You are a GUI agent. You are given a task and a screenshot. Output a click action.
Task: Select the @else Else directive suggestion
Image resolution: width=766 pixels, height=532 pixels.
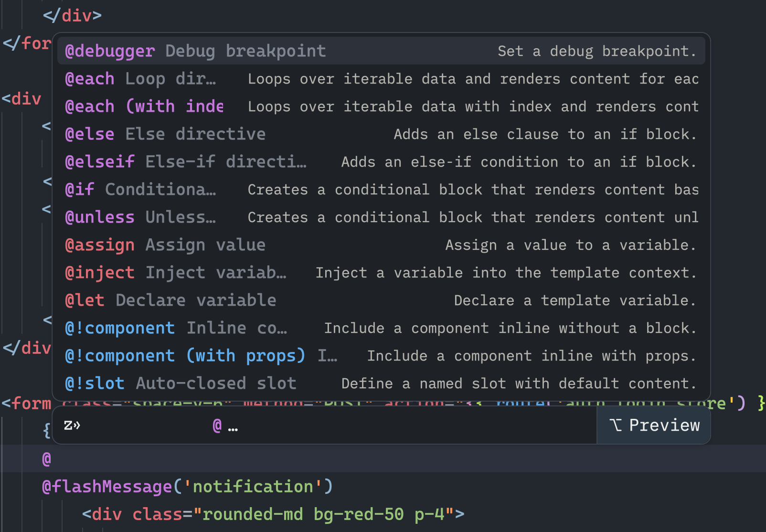click(x=381, y=134)
